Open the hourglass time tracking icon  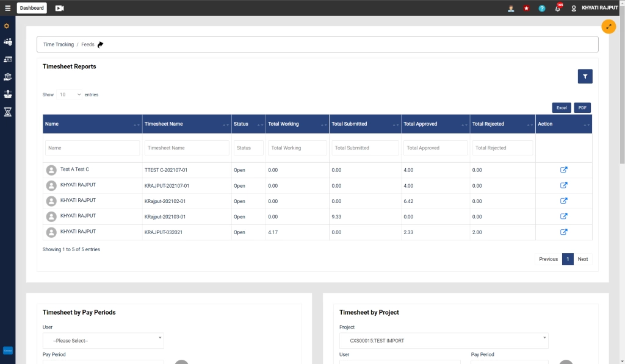7,112
